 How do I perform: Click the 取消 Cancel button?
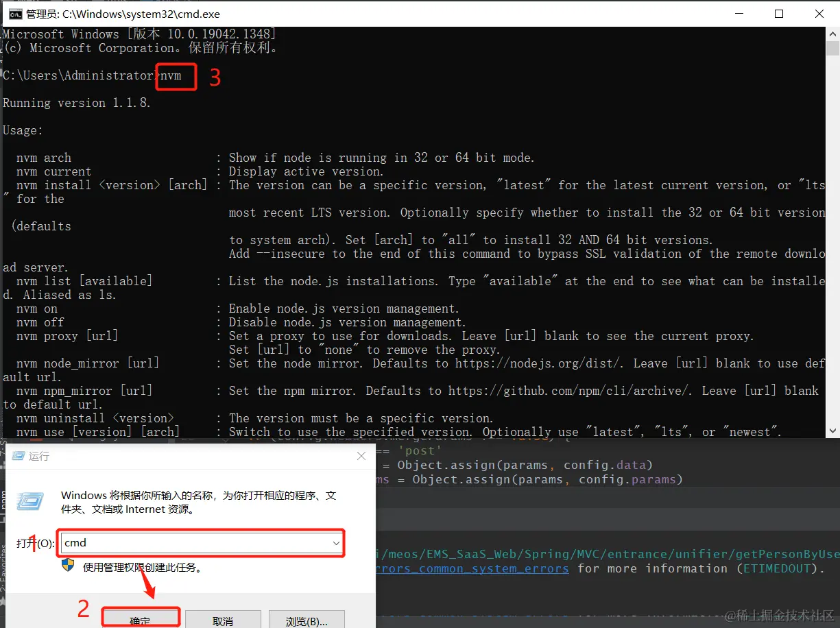coord(223,619)
